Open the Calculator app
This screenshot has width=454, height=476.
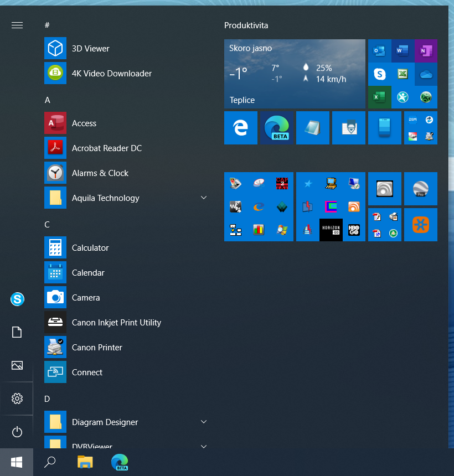point(90,248)
